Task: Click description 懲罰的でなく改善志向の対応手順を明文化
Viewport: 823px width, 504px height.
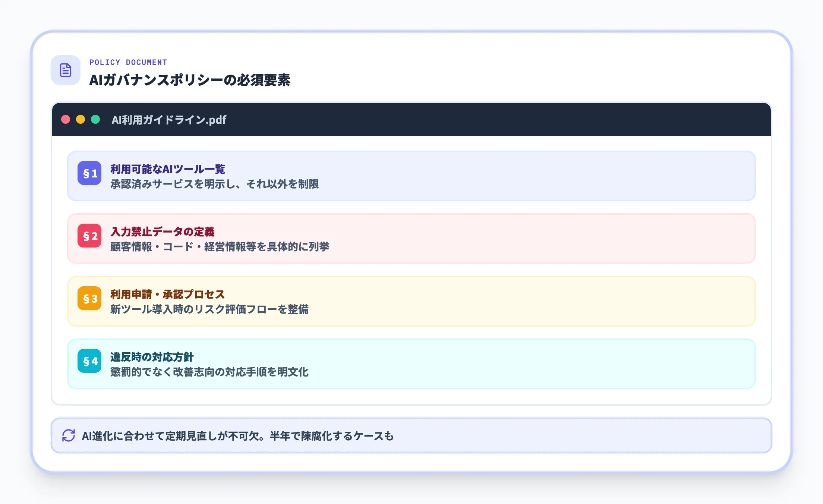Action: point(209,372)
